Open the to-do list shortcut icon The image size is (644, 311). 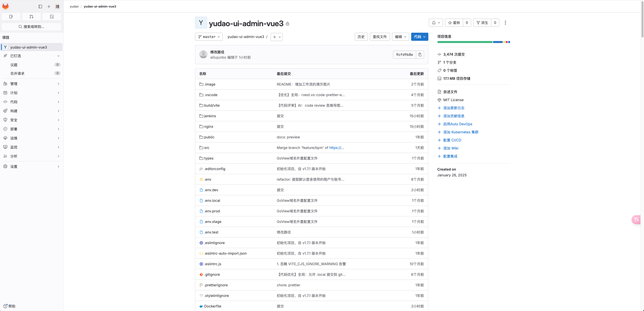[x=52, y=17]
